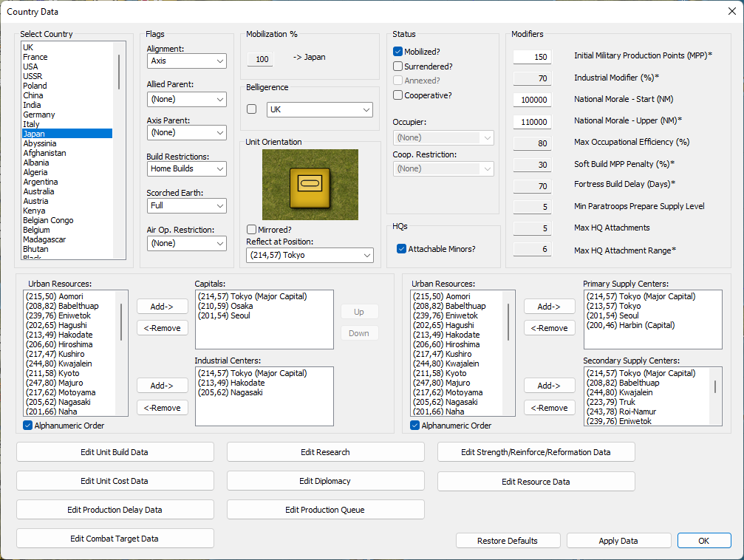
Task: Click the Max Occupational Efficiency field
Action: [x=533, y=143]
